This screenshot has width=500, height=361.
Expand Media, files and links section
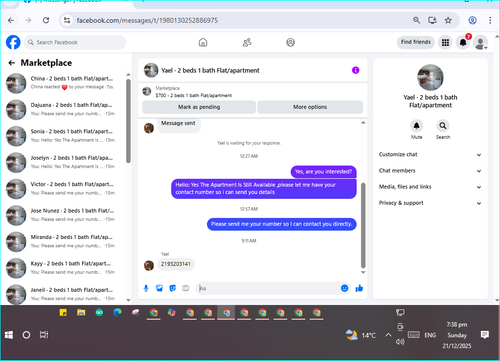430,187
